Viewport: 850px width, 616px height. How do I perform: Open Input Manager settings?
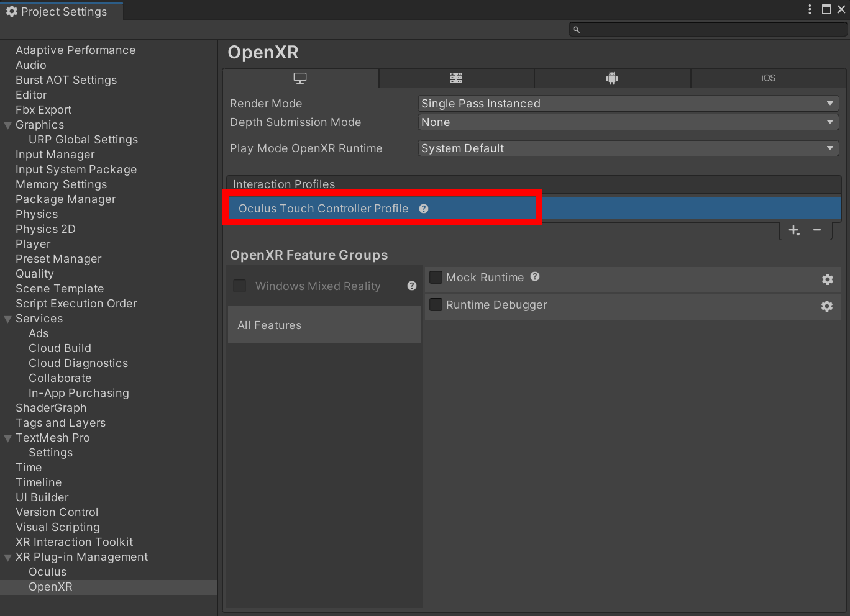click(55, 155)
